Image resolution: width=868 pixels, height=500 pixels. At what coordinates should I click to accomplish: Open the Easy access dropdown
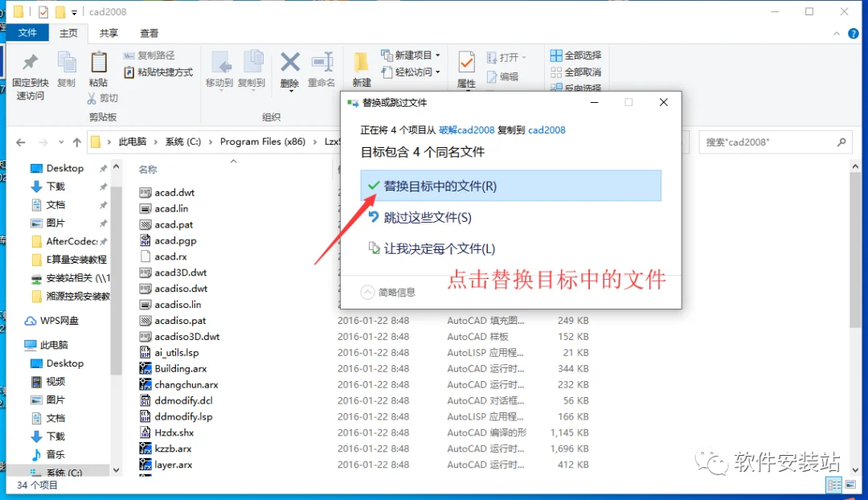[x=410, y=72]
